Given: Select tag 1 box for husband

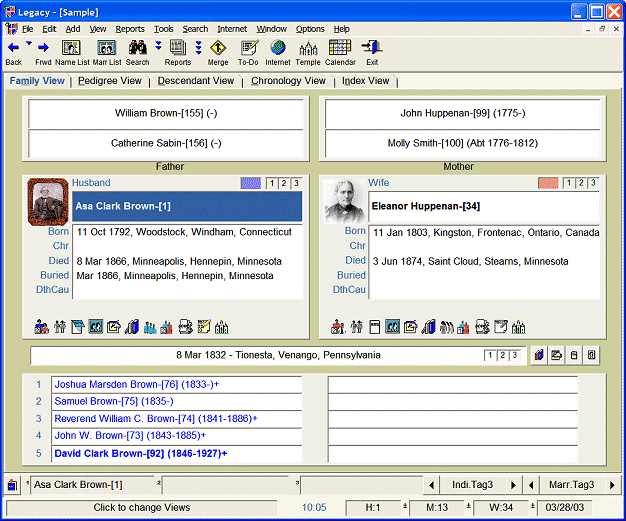Looking at the screenshot, I should click(273, 183).
